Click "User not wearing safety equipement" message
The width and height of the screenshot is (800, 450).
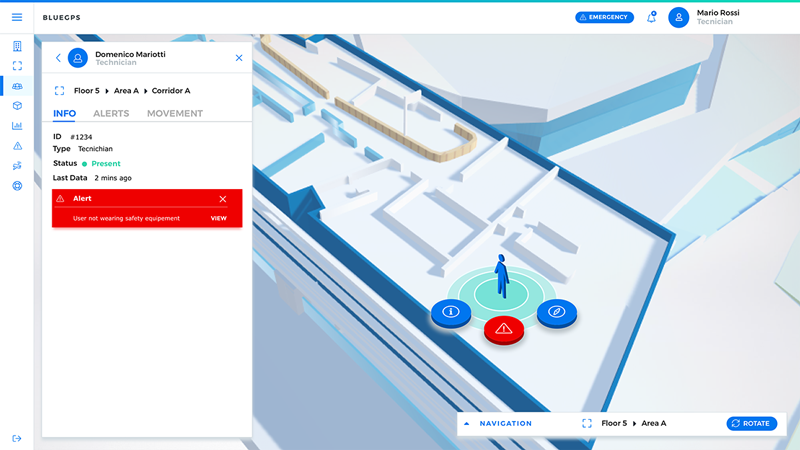(x=126, y=218)
